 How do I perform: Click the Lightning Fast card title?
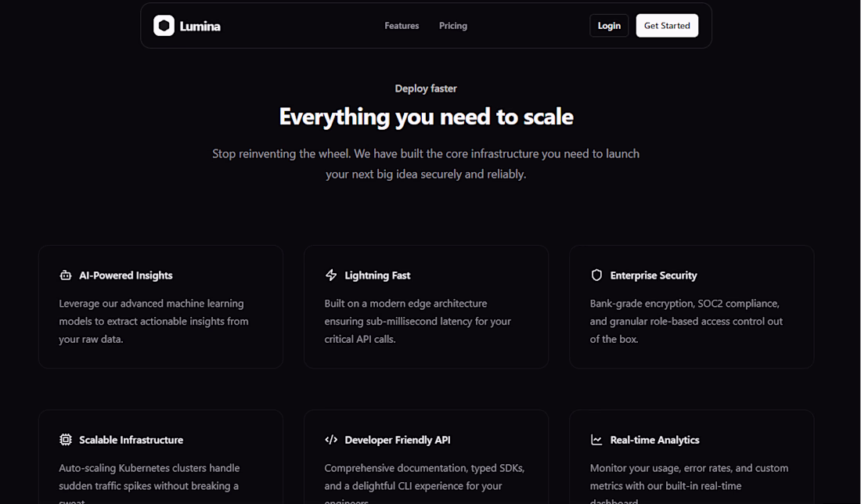(x=377, y=275)
